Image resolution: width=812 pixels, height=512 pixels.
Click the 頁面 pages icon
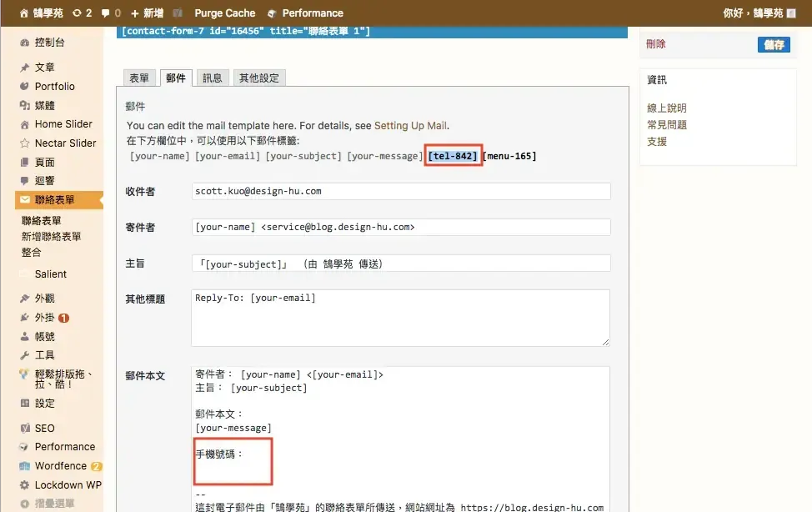[24, 163]
